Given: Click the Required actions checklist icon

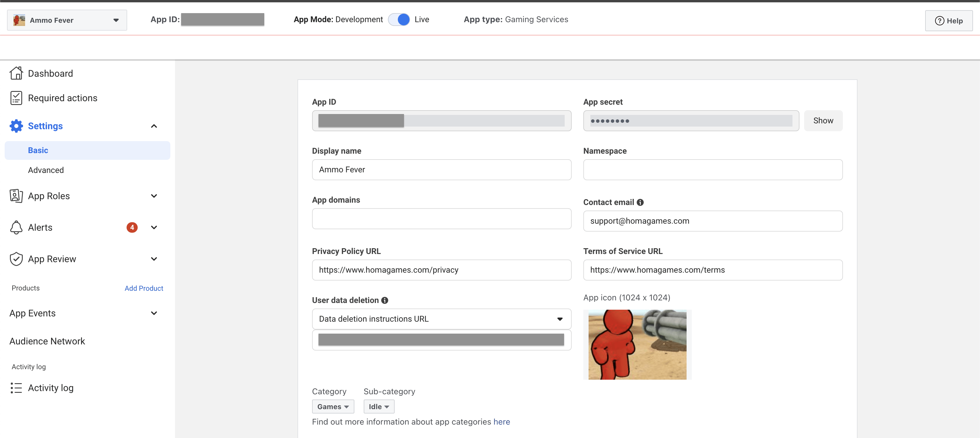Looking at the screenshot, I should [x=16, y=98].
